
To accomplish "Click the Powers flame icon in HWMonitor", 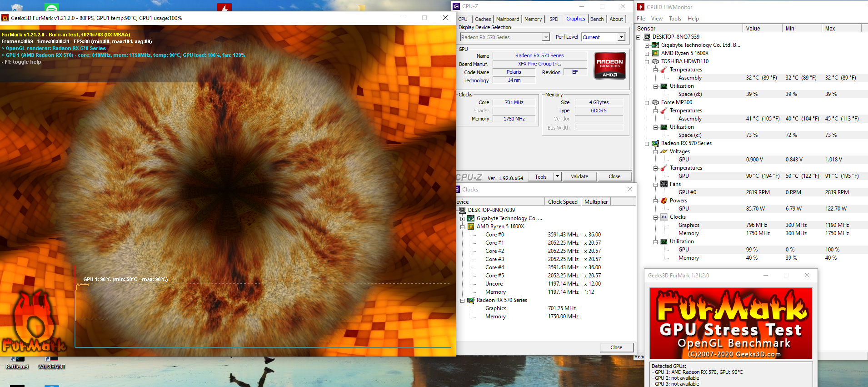I will (x=664, y=201).
